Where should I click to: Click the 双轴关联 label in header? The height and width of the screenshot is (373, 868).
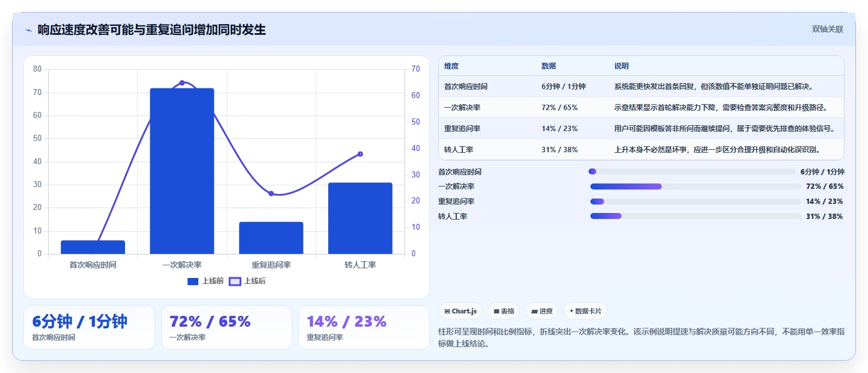pyautogui.click(x=828, y=29)
